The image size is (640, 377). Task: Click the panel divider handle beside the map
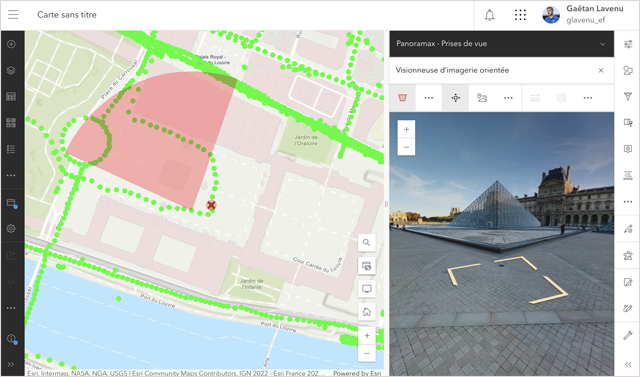click(x=386, y=204)
